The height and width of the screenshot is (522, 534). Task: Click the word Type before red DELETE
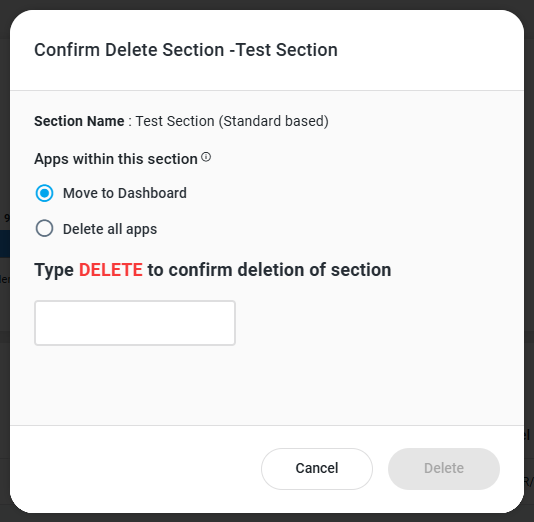[x=54, y=271]
